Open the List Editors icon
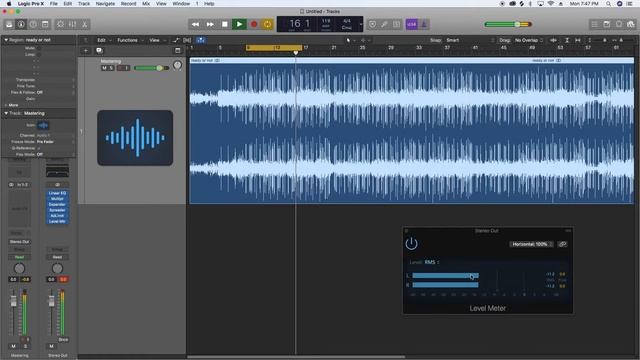The image size is (640, 360). (595, 24)
